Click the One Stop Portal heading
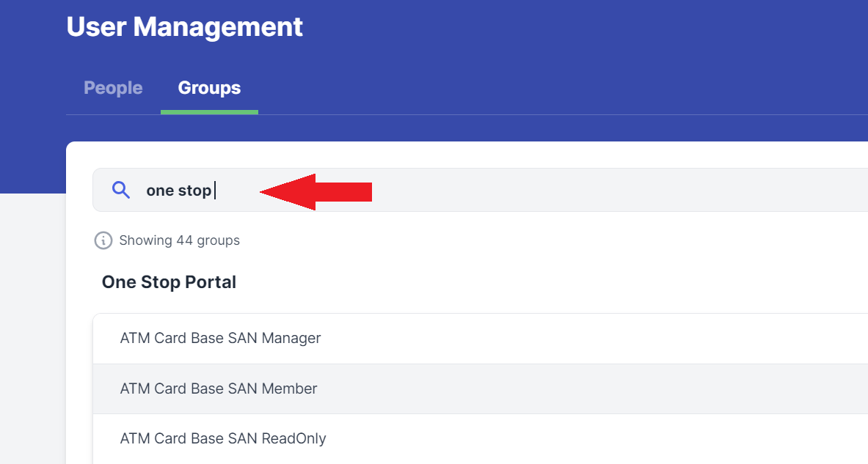This screenshot has width=868, height=464. click(x=169, y=281)
